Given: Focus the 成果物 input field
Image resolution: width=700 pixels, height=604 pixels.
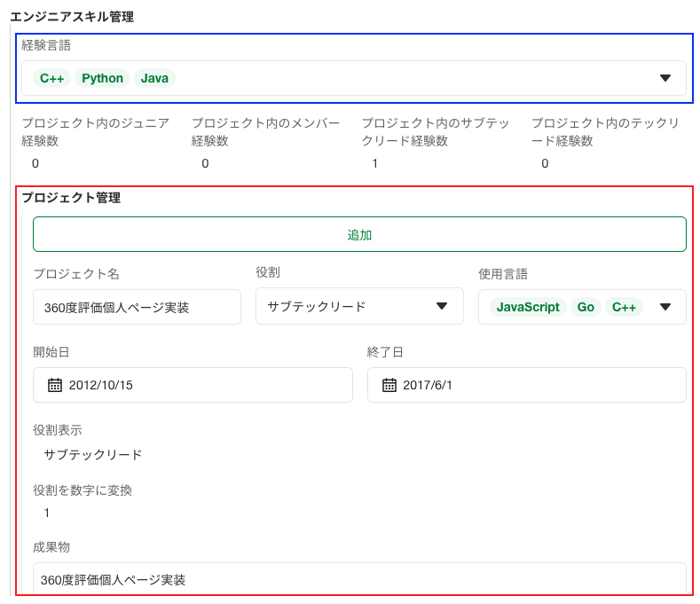Looking at the screenshot, I should (359, 579).
